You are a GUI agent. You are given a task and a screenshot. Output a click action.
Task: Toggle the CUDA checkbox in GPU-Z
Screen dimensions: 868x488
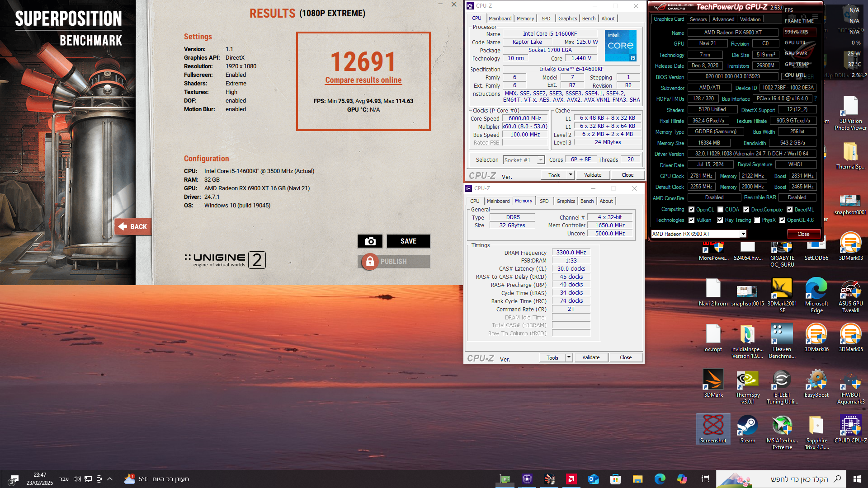click(720, 210)
